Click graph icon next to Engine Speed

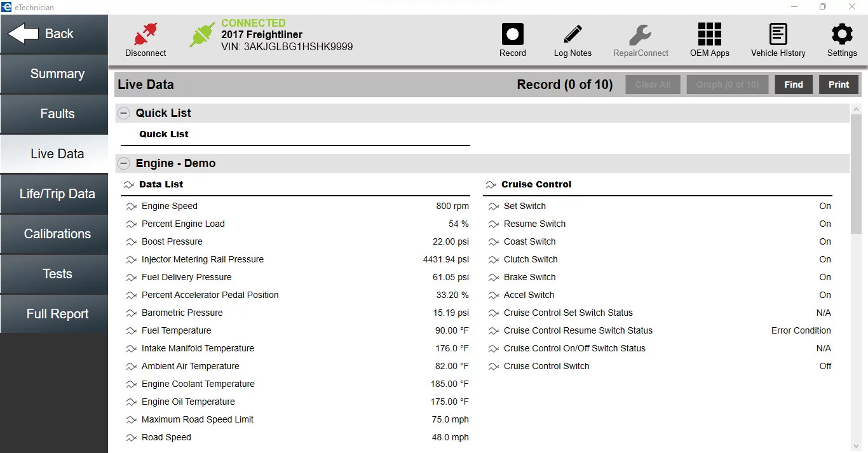[x=131, y=206]
